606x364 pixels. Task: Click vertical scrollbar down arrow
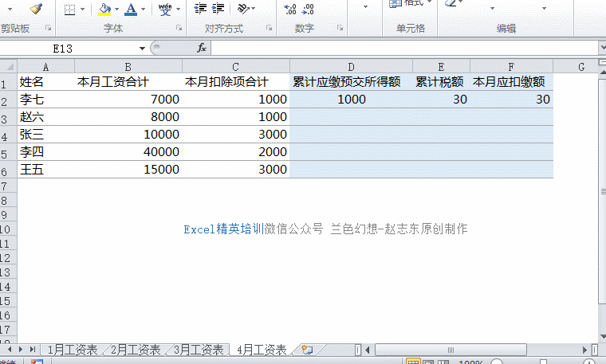click(603, 337)
